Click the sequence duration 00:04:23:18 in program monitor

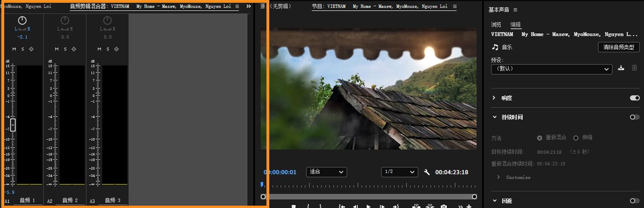[452, 172]
